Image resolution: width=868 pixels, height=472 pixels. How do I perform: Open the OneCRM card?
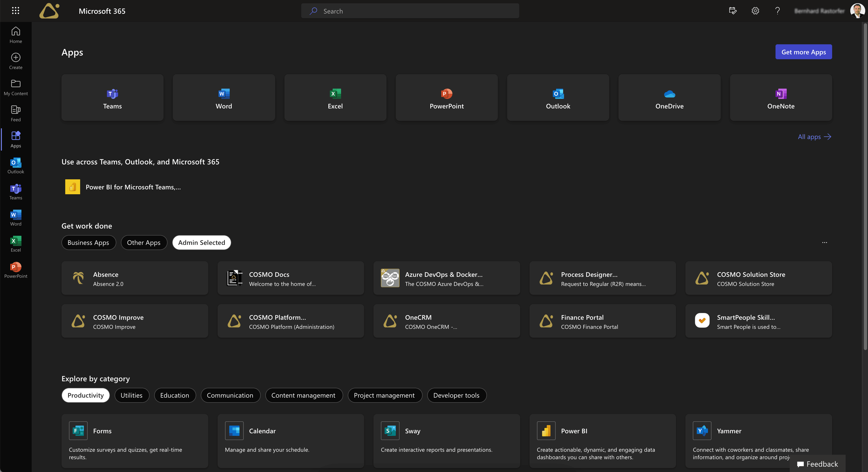[x=447, y=321]
